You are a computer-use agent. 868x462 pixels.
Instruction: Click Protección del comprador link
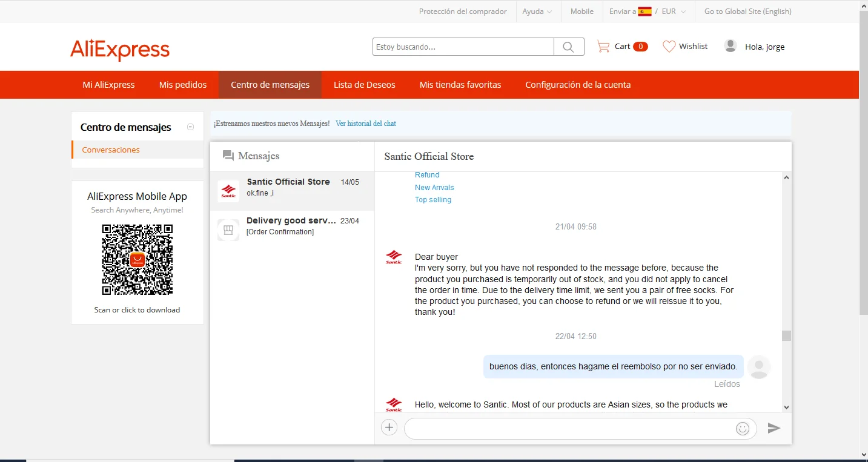463,12
